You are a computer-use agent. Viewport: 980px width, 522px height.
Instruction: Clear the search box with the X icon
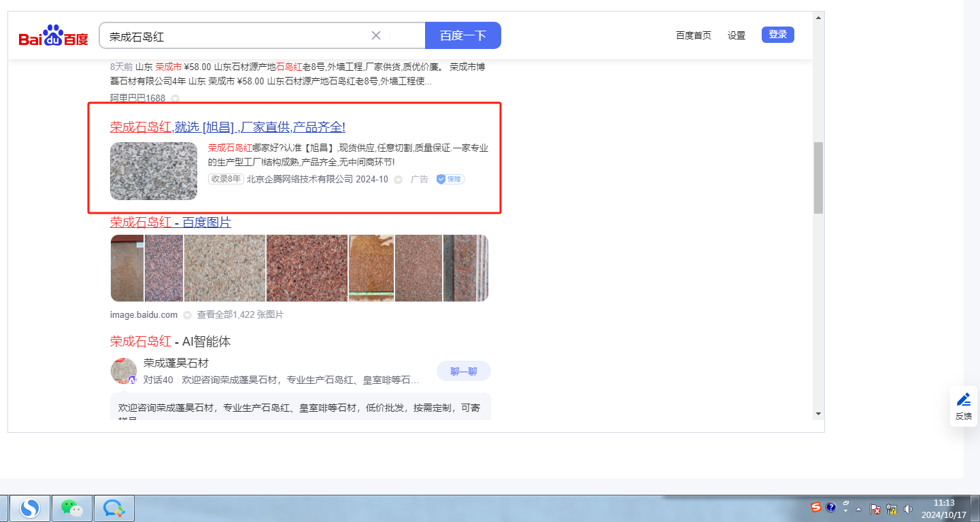pyautogui.click(x=375, y=35)
